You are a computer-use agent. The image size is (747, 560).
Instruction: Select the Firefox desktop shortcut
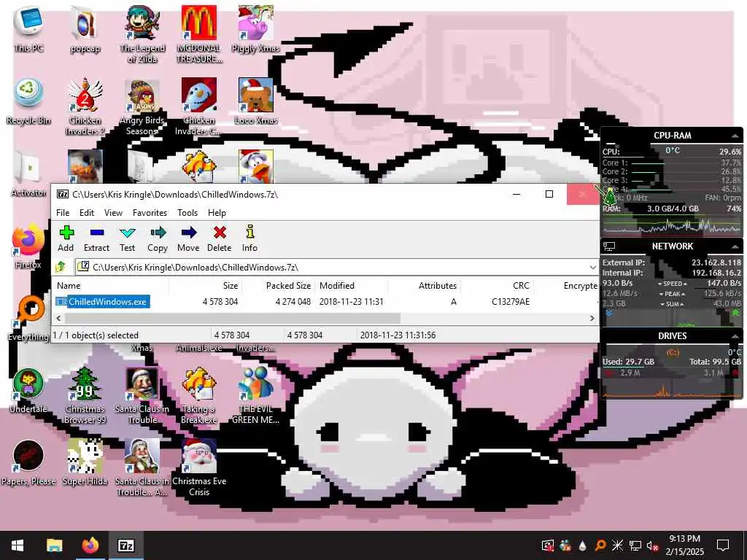point(28,246)
